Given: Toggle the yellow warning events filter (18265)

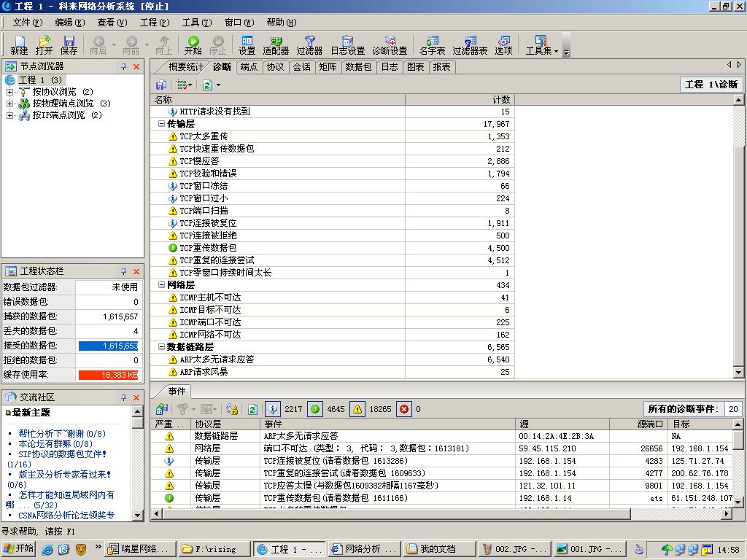Looking at the screenshot, I should pyautogui.click(x=357, y=409).
